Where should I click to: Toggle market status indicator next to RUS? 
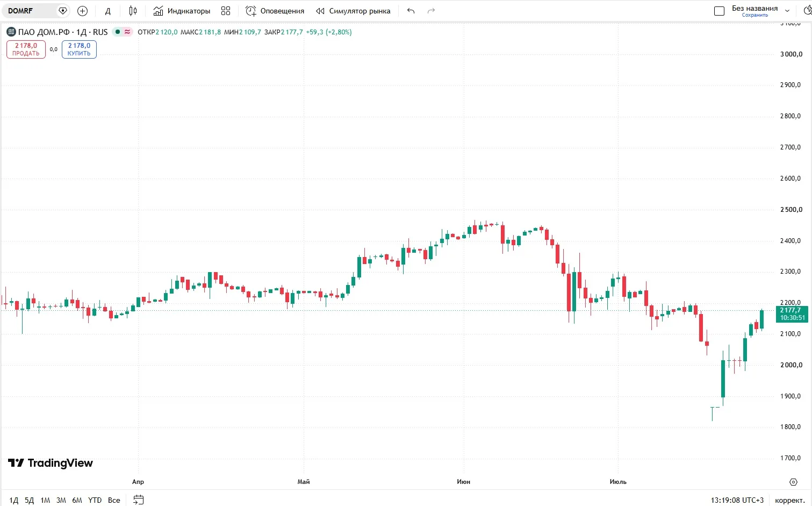pos(123,32)
